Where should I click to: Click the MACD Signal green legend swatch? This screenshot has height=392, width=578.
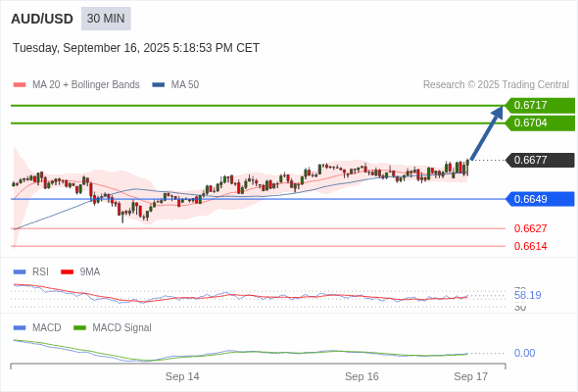80,328
